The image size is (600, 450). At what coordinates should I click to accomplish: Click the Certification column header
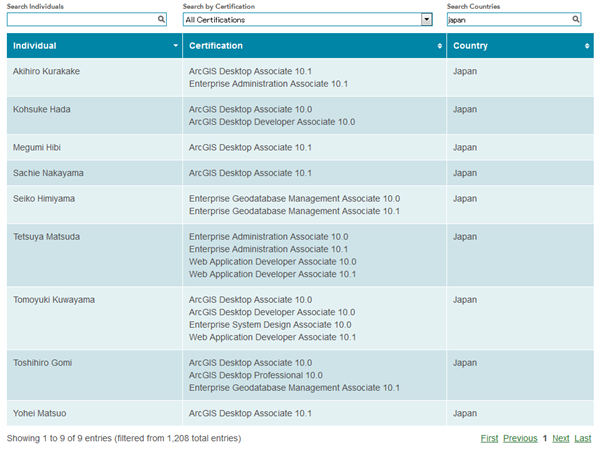pyautogui.click(x=315, y=46)
